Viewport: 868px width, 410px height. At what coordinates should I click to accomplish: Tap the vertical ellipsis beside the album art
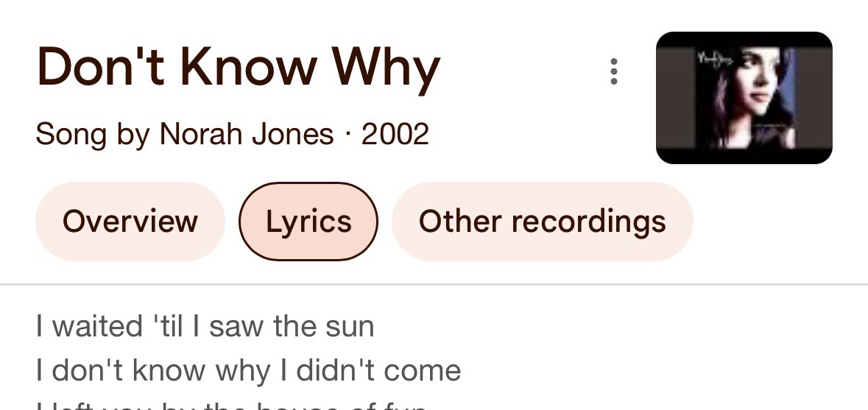coord(613,71)
